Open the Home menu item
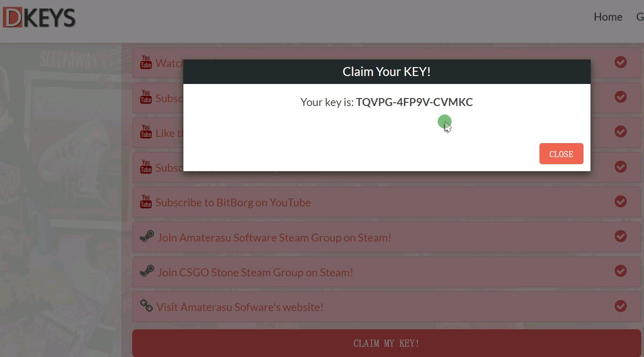 [608, 17]
